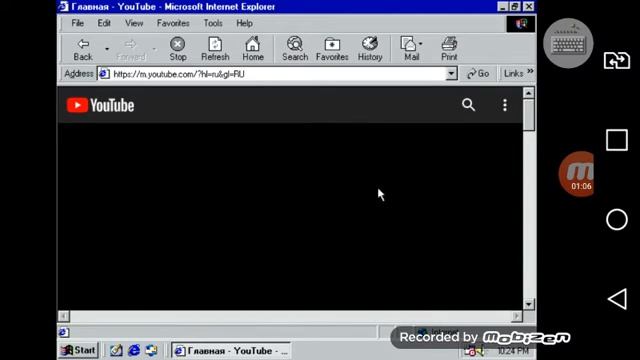640x360 pixels.
Task: Tap the Mobizen recording bubble
Action: tap(577, 174)
